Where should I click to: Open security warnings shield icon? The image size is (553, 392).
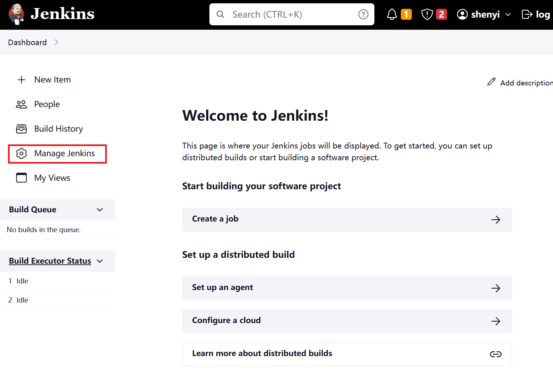pos(427,14)
